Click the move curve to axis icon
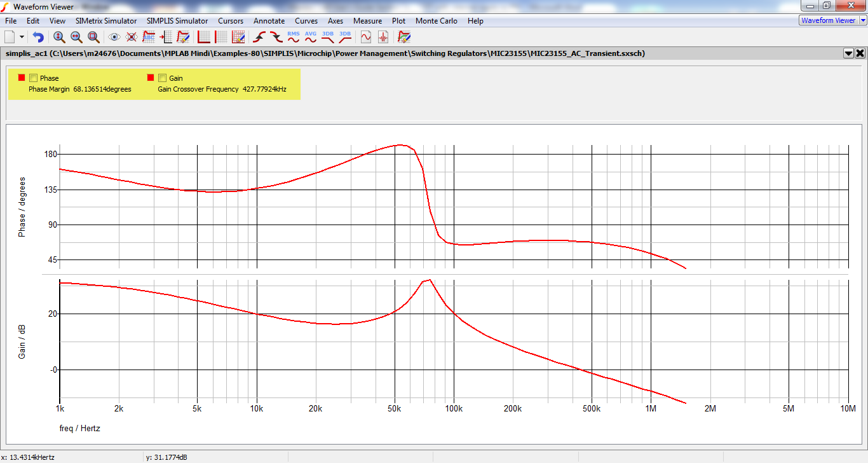 point(166,37)
